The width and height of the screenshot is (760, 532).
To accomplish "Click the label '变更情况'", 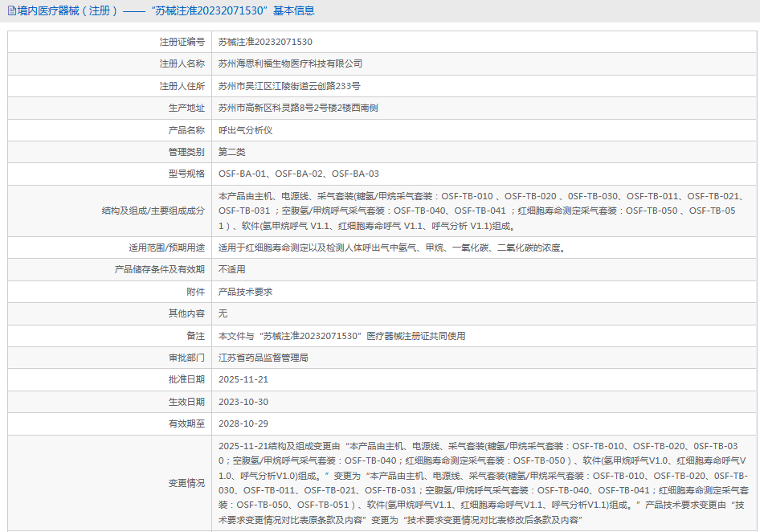I will 186,484.
